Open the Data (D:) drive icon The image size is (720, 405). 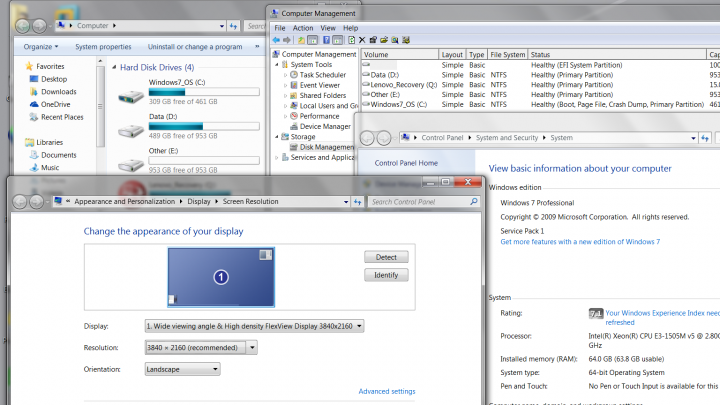[130, 130]
